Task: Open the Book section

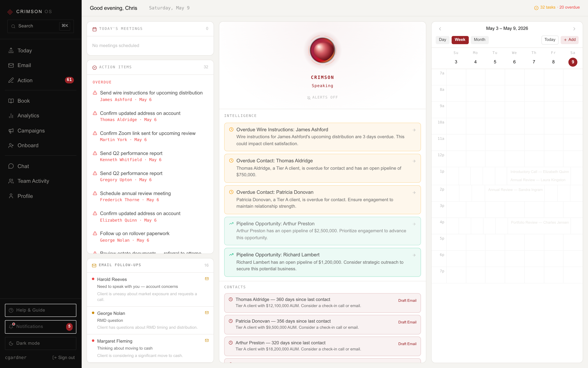Action: click(x=41, y=101)
